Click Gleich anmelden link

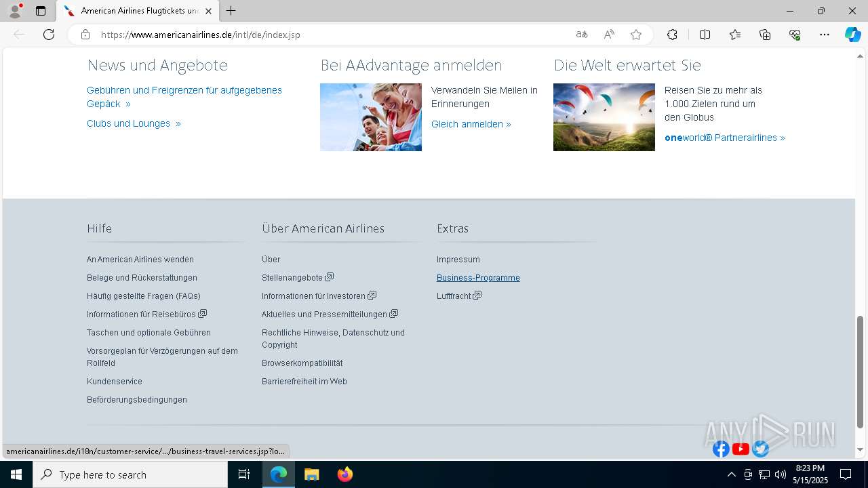click(471, 124)
